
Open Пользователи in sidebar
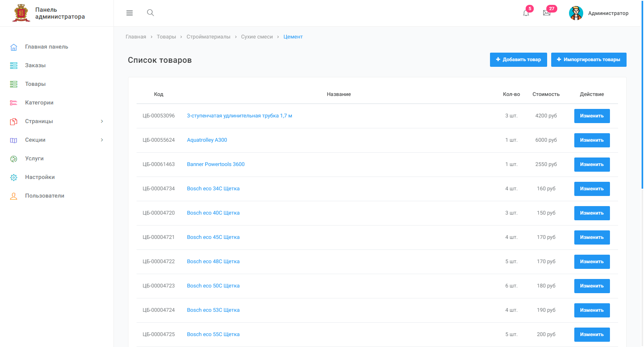[45, 196]
